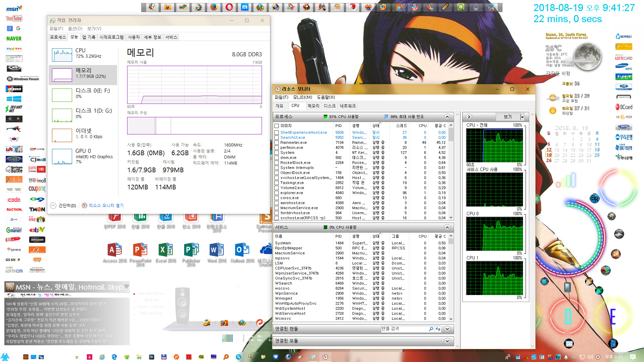Open the coupang shortcut
644x362 pixels.
click(x=37, y=189)
